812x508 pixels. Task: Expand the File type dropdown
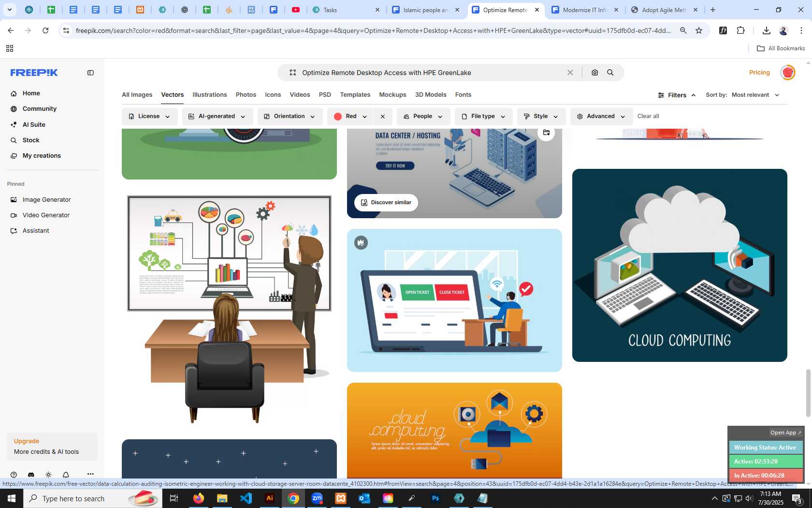click(x=483, y=117)
